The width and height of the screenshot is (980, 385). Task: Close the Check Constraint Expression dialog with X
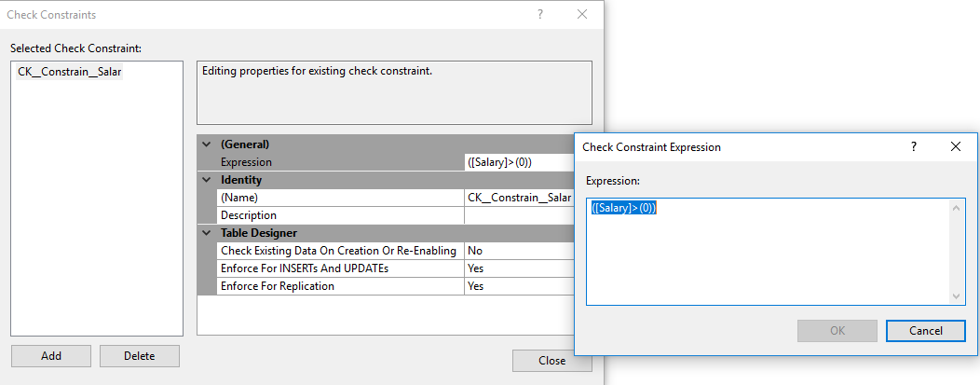point(955,146)
